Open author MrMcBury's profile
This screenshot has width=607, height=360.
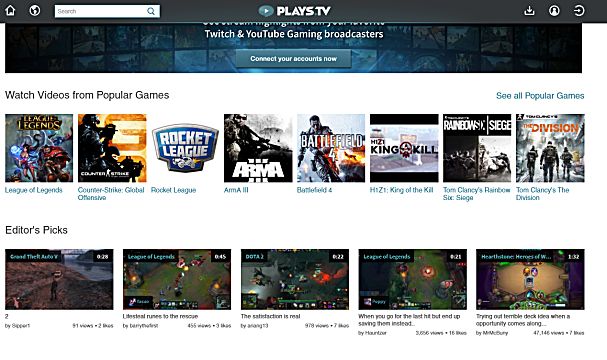pos(495,333)
